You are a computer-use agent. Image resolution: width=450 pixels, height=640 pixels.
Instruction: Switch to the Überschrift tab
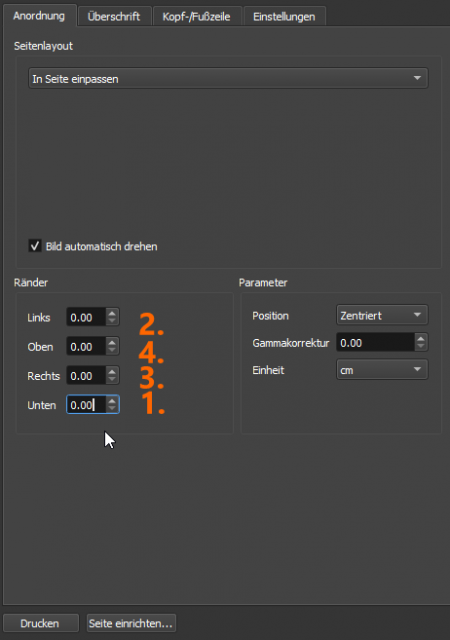[x=114, y=17]
